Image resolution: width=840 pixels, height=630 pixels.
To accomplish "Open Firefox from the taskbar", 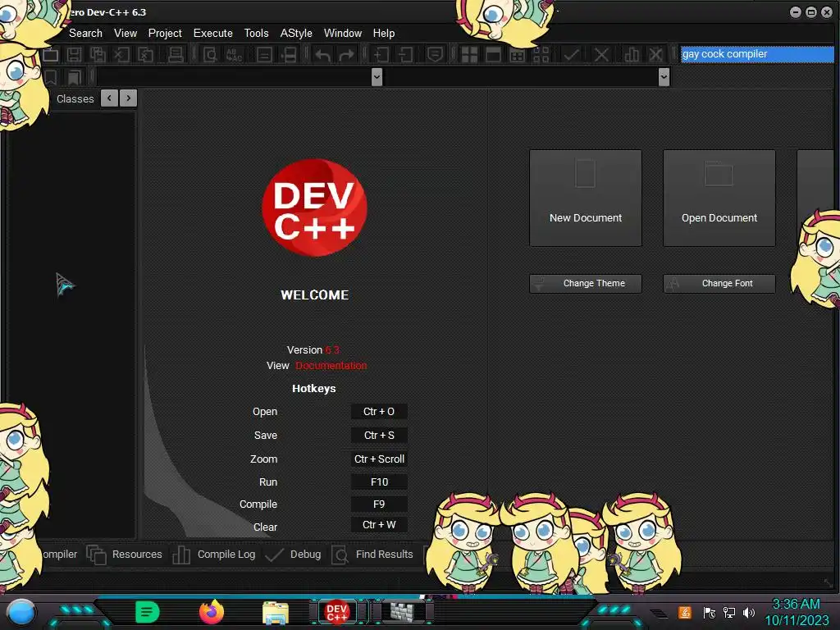I will point(212,612).
